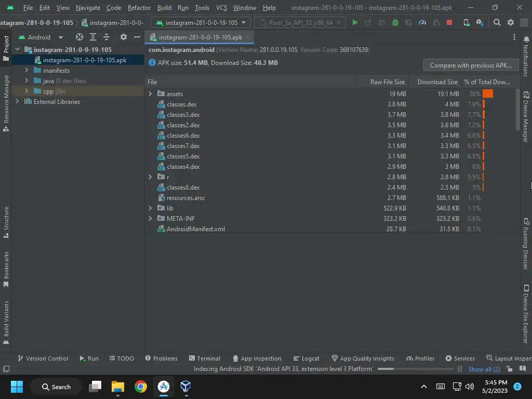Expand the cpp lib node

pyautogui.click(x=26, y=91)
